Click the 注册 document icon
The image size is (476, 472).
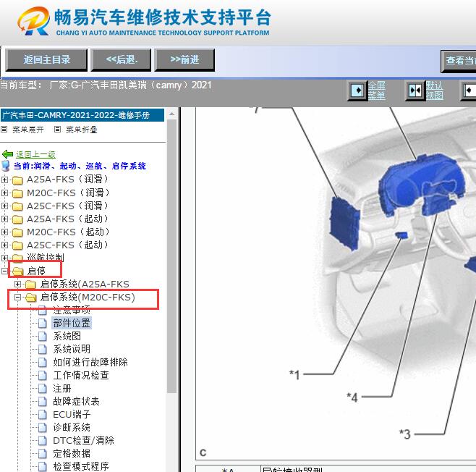[x=43, y=389]
